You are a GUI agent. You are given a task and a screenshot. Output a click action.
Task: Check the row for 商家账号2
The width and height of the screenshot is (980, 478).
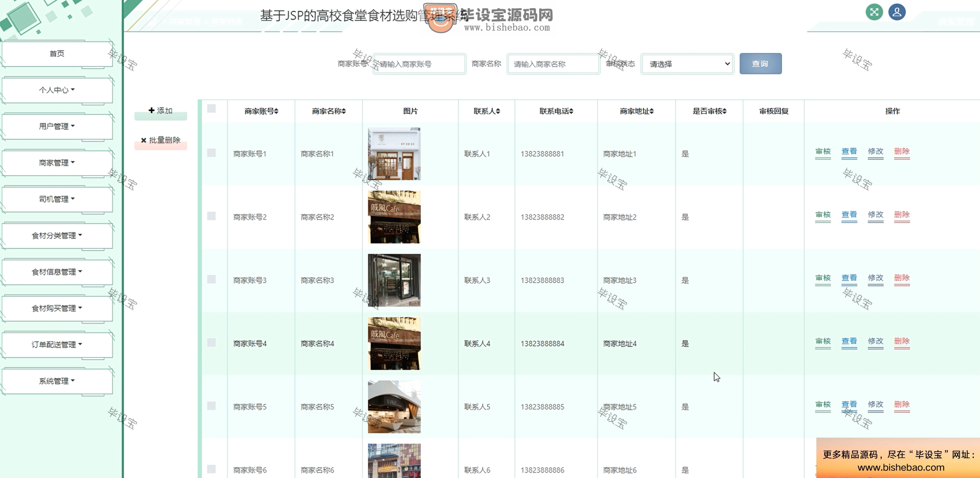211,216
